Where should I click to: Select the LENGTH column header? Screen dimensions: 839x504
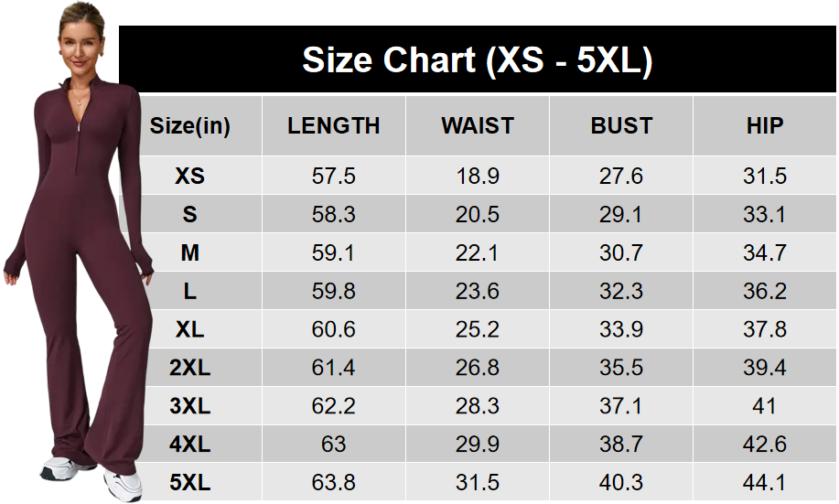[333, 126]
